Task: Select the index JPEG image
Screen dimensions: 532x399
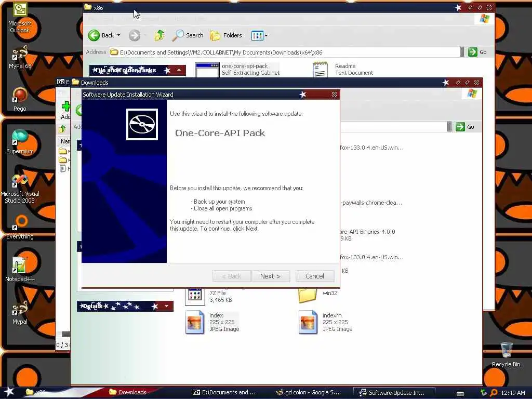Action: 212,322
